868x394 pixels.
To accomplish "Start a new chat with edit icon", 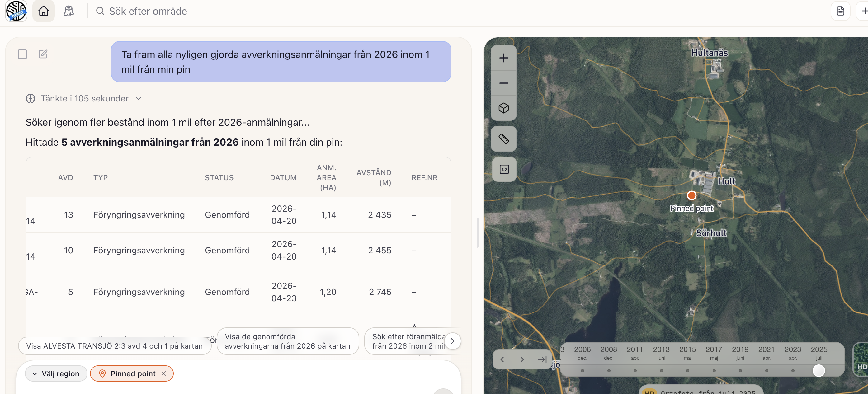I will 43,54.
